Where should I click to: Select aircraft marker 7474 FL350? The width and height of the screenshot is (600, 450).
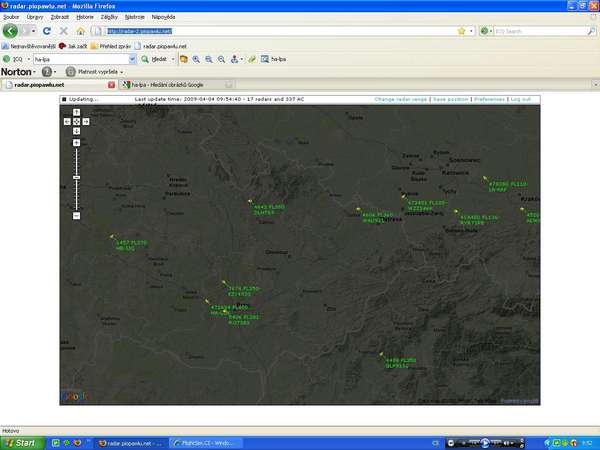(224, 283)
